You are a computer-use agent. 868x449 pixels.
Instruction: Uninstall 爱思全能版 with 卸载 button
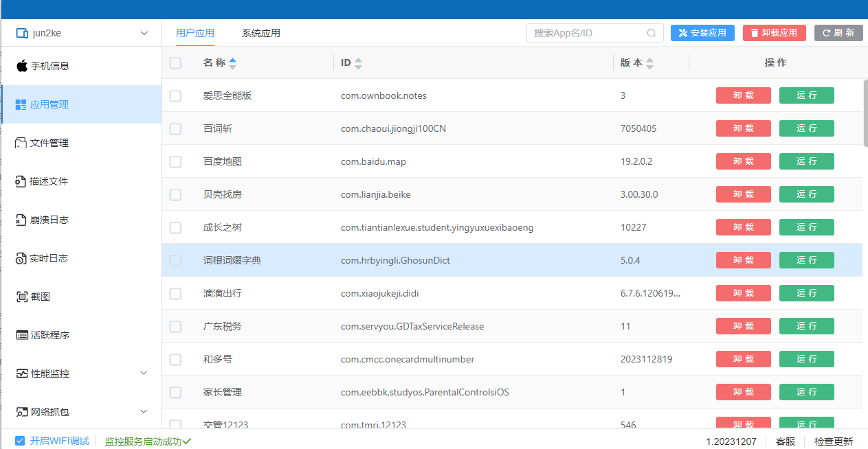[744, 95]
